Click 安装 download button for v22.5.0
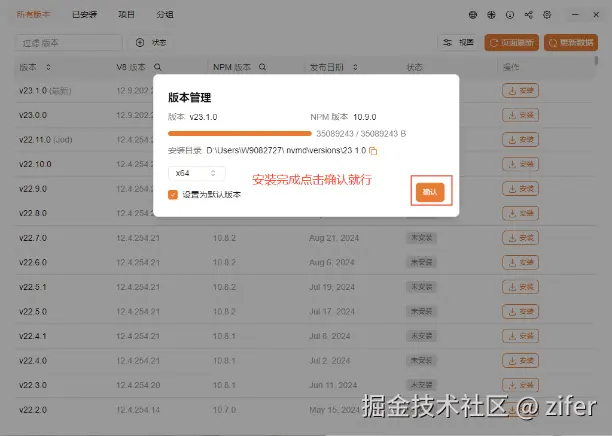Screen dimensions: 612x436 tap(520, 311)
